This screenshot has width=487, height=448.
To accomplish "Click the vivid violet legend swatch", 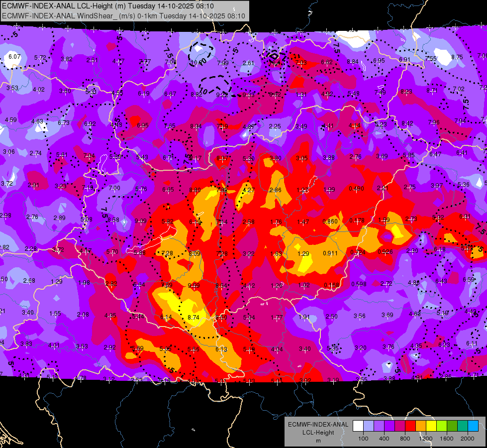I will 390,426.
